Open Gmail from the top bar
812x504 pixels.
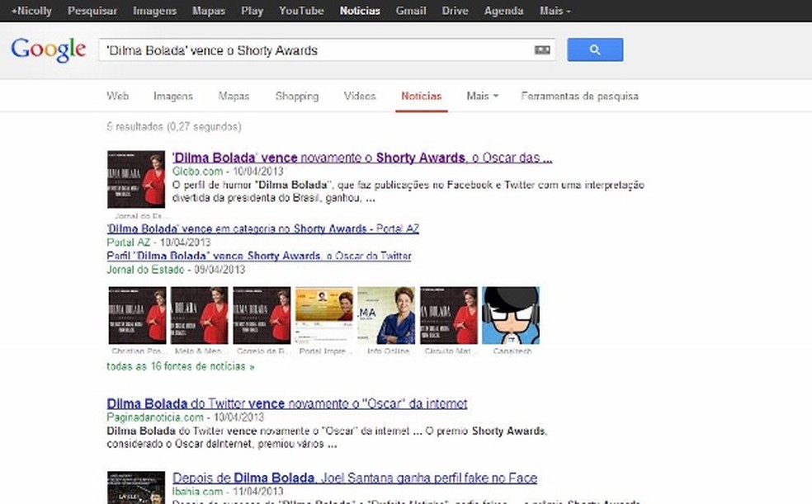tap(410, 11)
